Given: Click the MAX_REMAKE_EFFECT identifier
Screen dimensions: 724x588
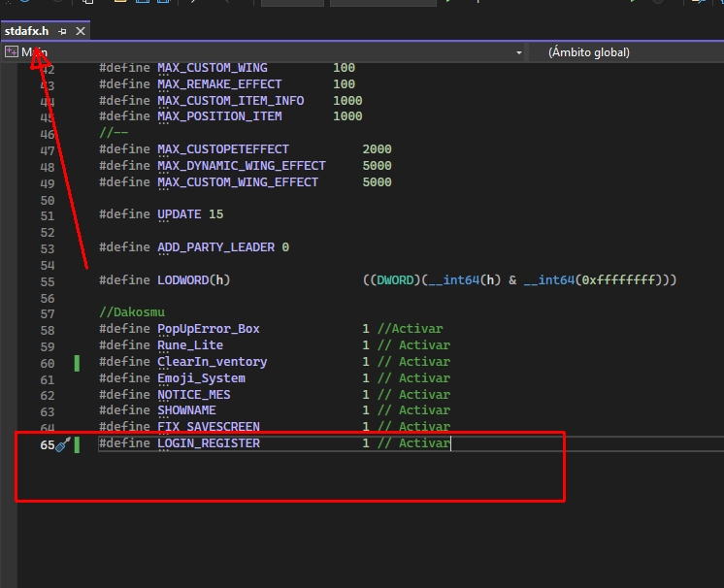Looking at the screenshot, I should click(x=219, y=84).
